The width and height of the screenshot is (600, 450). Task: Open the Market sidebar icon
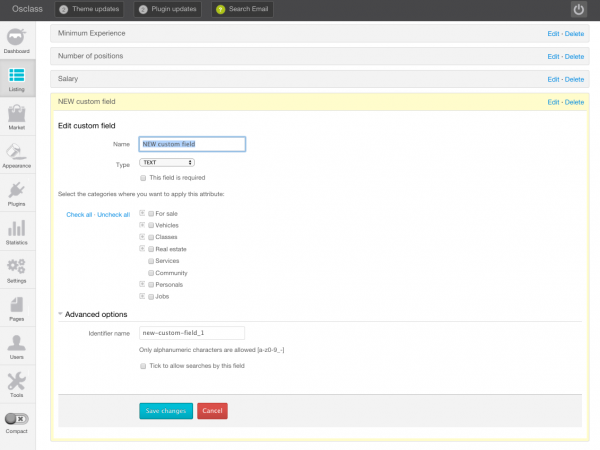click(x=17, y=117)
